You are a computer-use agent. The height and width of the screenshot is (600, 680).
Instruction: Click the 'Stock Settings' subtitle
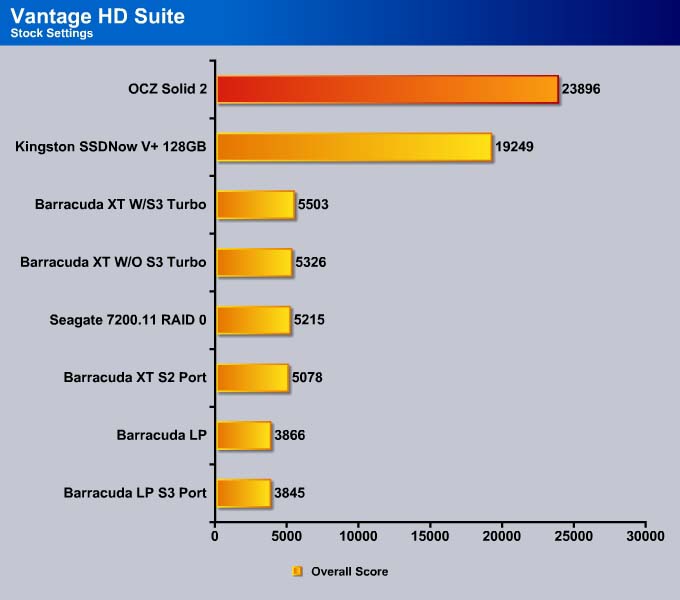point(52,33)
